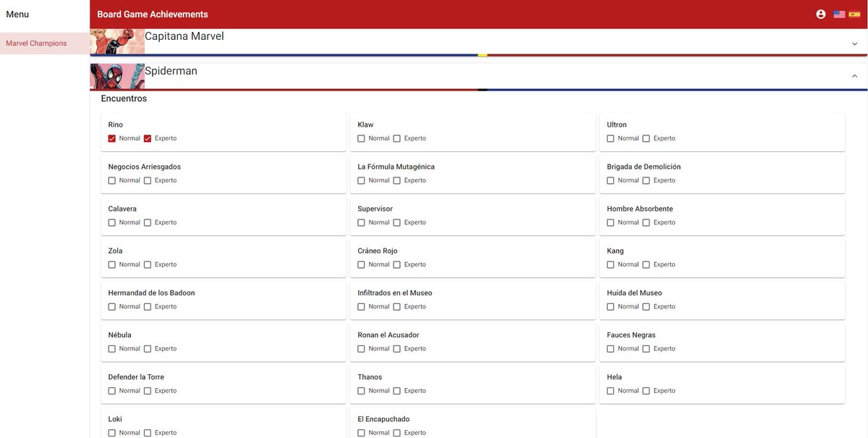This screenshot has height=438, width=868.
Task: Mark Kang Experto checkbox
Action: (647, 264)
